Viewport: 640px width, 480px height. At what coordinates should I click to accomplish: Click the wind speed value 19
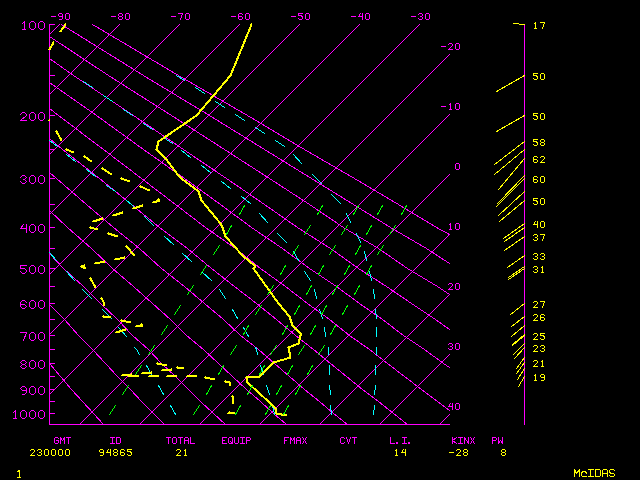coord(538,378)
